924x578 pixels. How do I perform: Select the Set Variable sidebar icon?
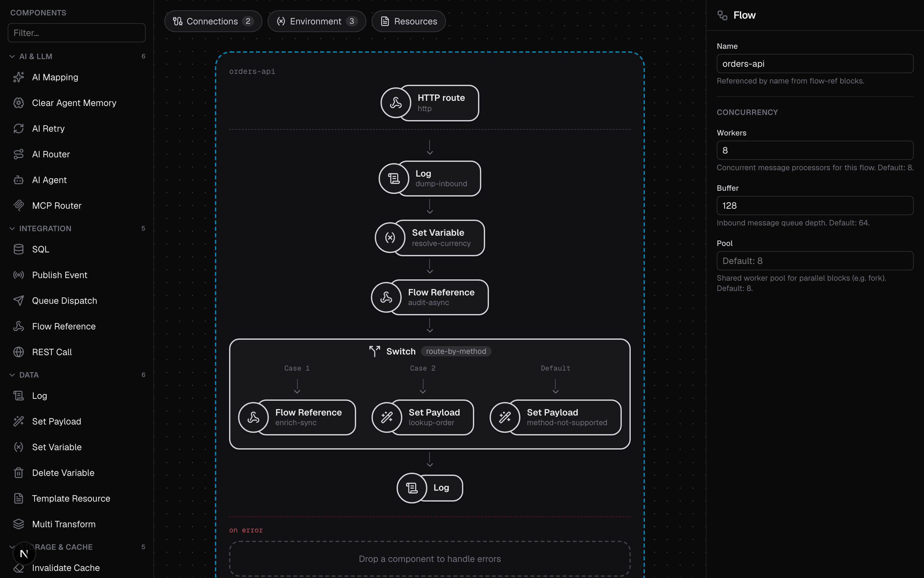coord(18,447)
